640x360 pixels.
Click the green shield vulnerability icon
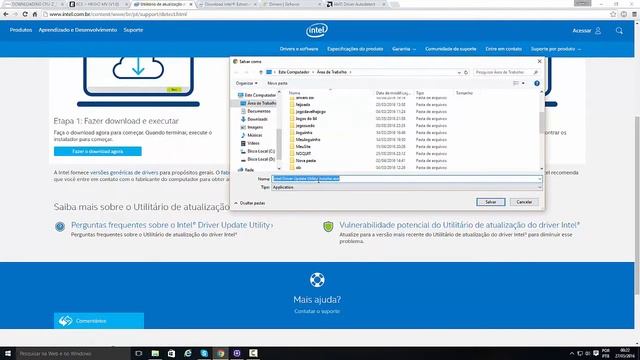coord(328,226)
